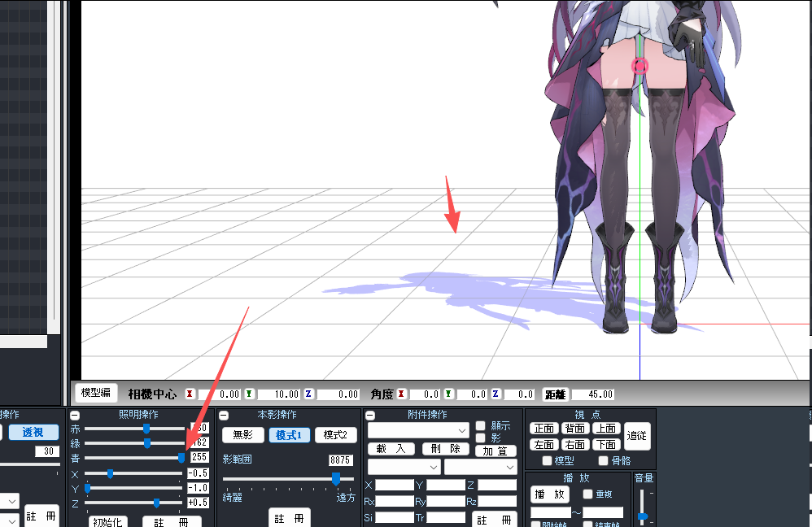This screenshot has width=812, height=527.
Task: Check the 模型 option in 視点 panel
Action: pyautogui.click(x=547, y=460)
